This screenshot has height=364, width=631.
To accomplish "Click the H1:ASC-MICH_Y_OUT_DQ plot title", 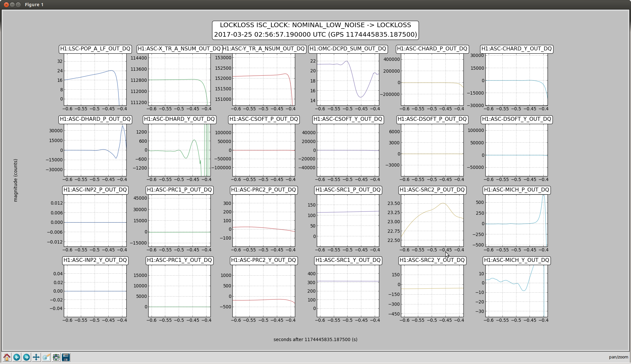I will (x=516, y=260).
